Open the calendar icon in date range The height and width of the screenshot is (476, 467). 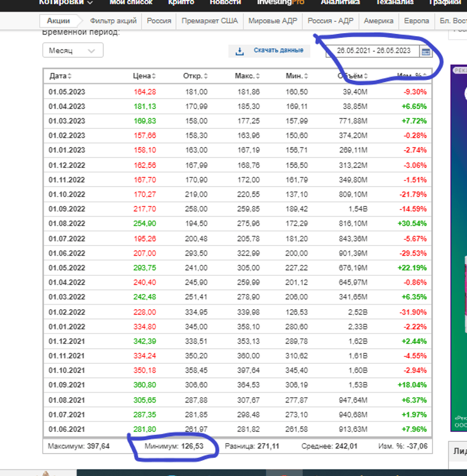click(x=426, y=51)
